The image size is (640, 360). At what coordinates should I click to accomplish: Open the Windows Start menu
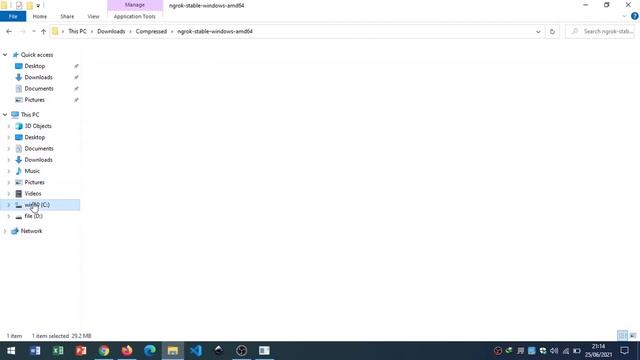click(11, 351)
